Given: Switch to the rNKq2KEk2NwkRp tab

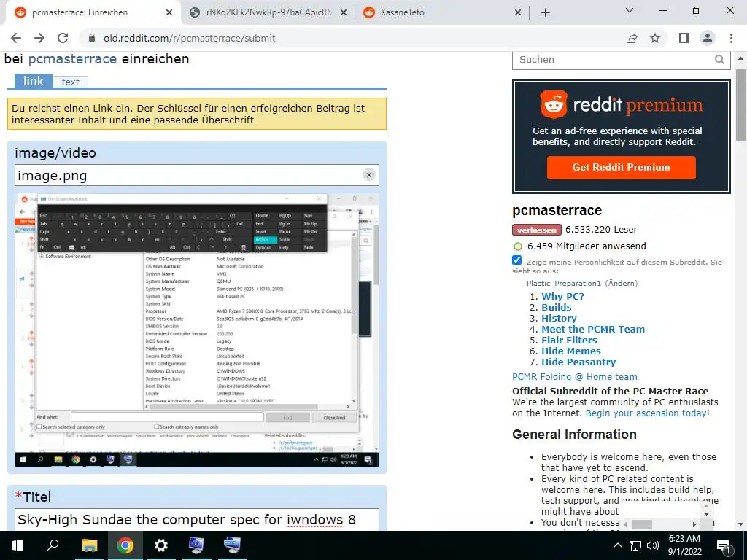Looking at the screenshot, I should pyautogui.click(x=269, y=12).
